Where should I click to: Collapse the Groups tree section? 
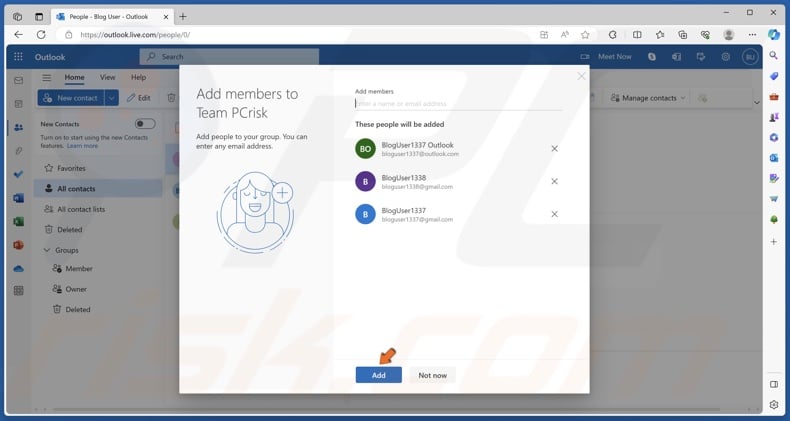pos(46,250)
